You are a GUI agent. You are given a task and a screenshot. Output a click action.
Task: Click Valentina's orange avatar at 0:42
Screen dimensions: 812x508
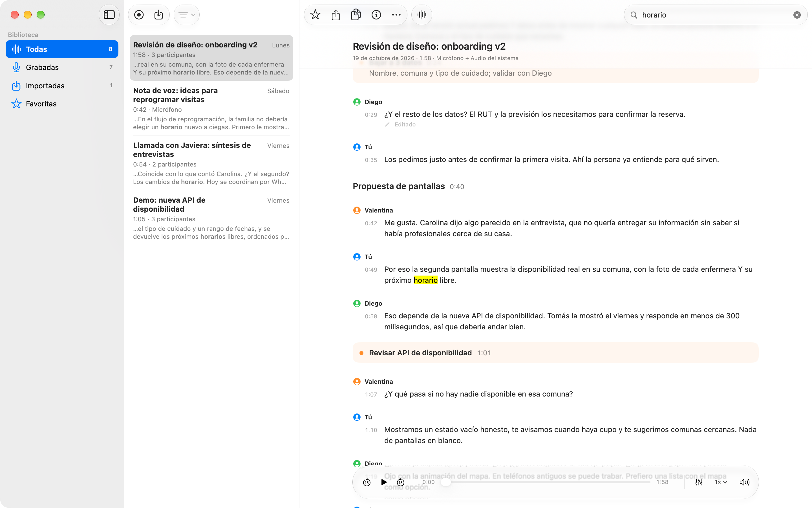[x=357, y=210]
